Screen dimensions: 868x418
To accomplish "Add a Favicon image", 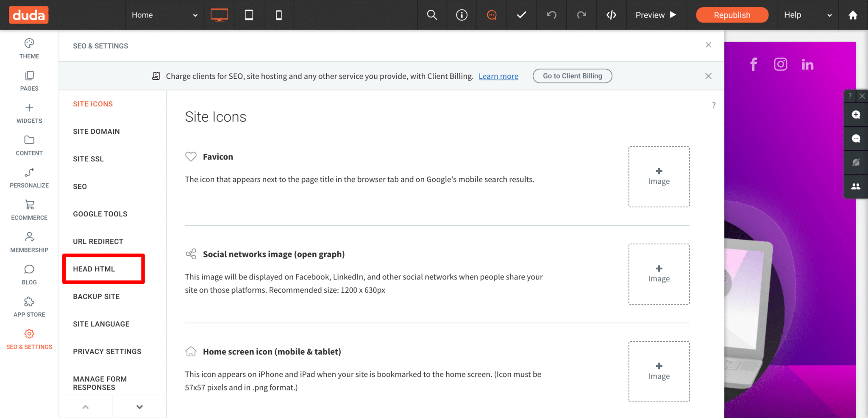I will click(659, 177).
